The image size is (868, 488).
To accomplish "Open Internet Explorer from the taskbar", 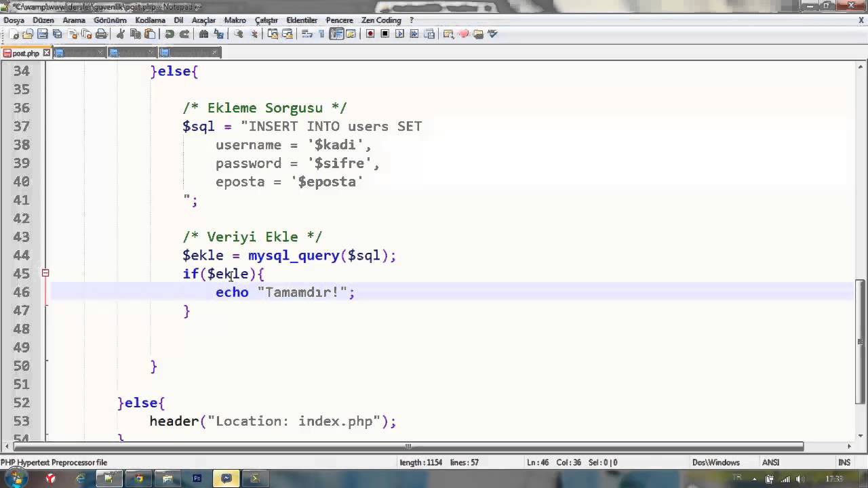I will [x=81, y=479].
